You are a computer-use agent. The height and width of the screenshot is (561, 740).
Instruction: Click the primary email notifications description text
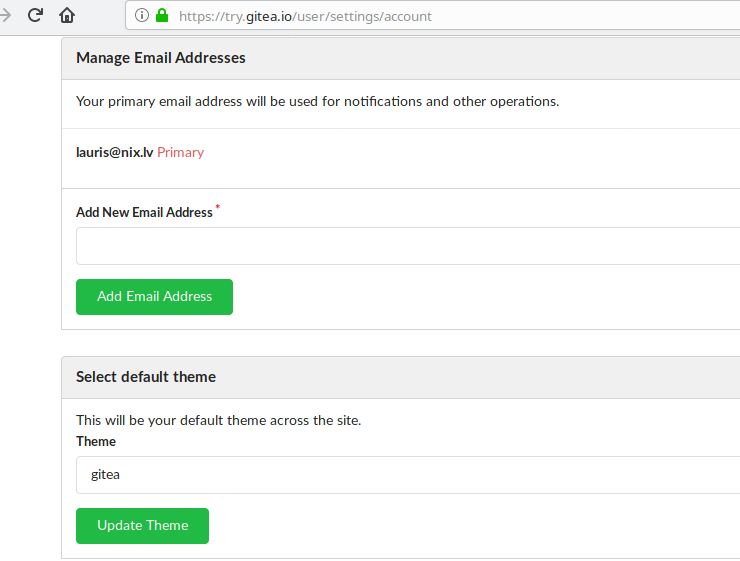click(x=318, y=101)
